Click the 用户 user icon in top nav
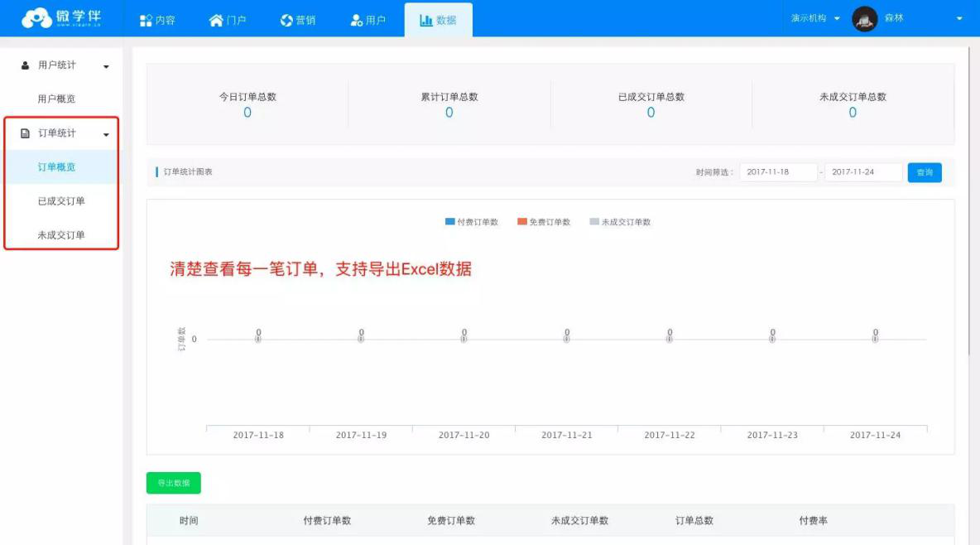980x545 pixels. [x=356, y=21]
